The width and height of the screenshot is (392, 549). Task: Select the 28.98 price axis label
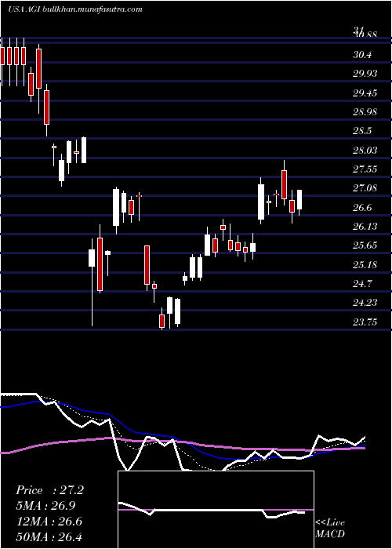pos(365,112)
